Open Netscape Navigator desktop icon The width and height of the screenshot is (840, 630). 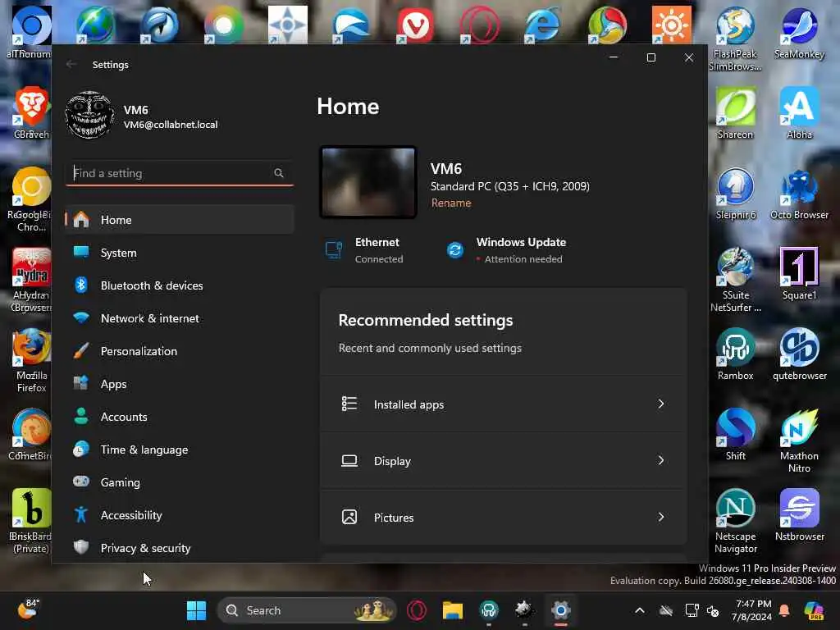click(x=735, y=521)
